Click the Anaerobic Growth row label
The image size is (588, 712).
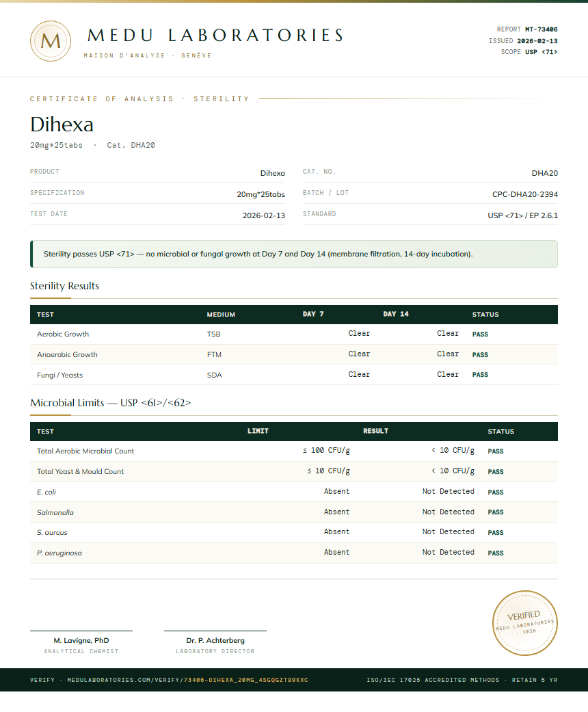point(67,355)
